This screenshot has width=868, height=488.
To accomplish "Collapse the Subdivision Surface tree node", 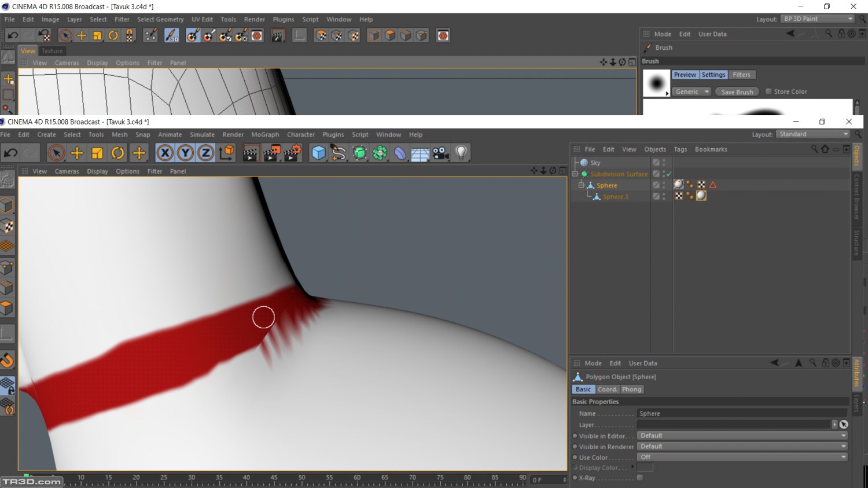I will pyautogui.click(x=575, y=174).
